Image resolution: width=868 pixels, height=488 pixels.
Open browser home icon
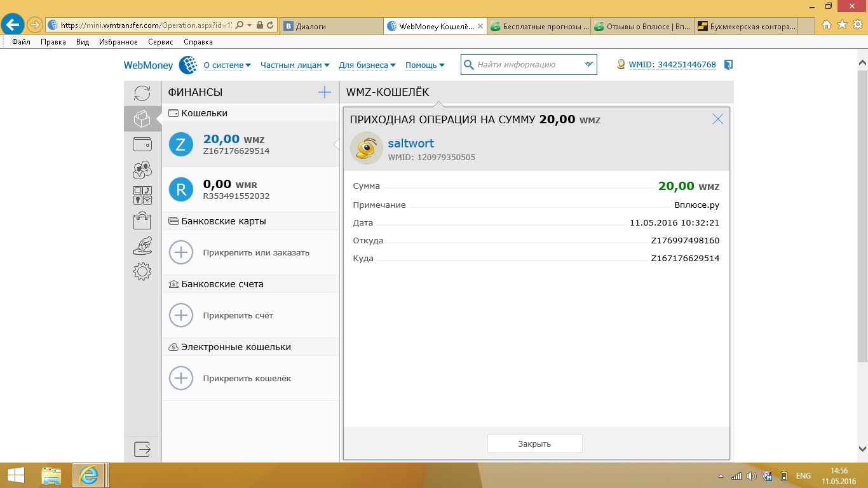point(827,25)
